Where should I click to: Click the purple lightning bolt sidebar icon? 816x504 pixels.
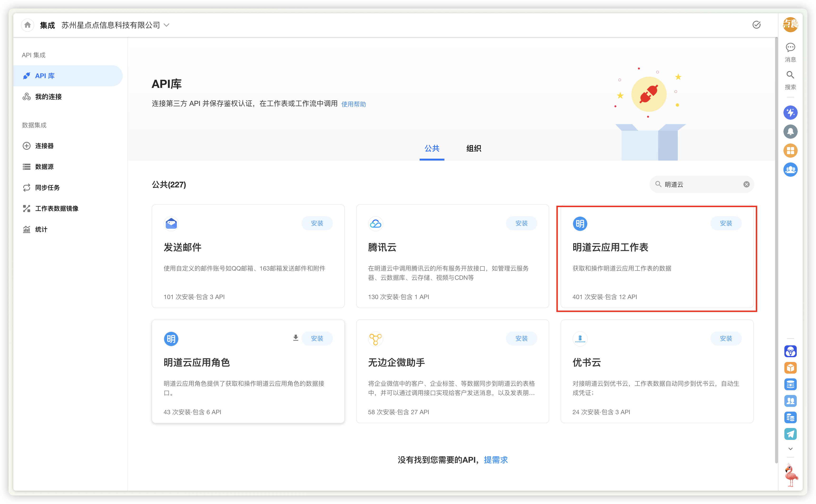[x=790, y=113]
